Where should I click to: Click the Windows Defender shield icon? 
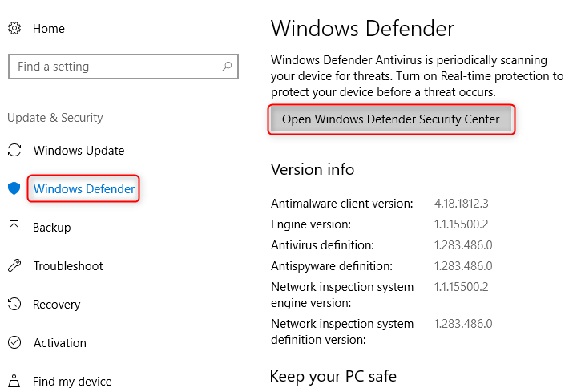(x=14, y=189)
